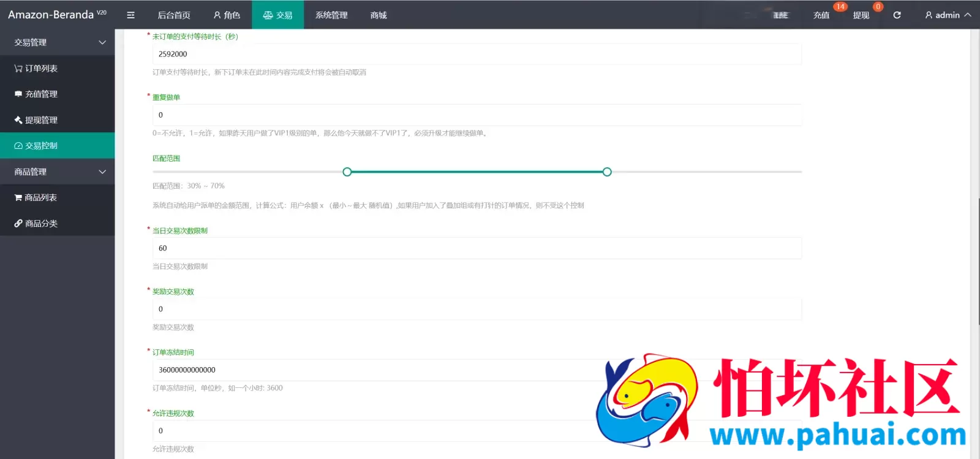Open 角色 top menu item
The width and height of the screenshot is (980, 459).
pyautogui.click(x=227, y=15)
